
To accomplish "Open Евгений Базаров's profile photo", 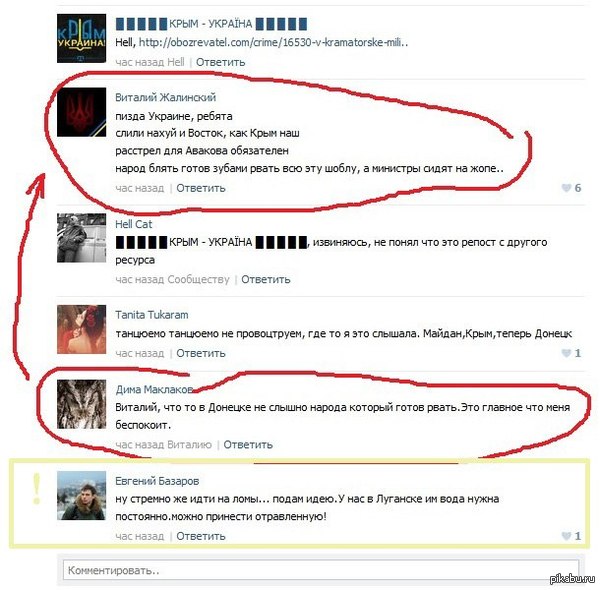I will tap(82, 495).
